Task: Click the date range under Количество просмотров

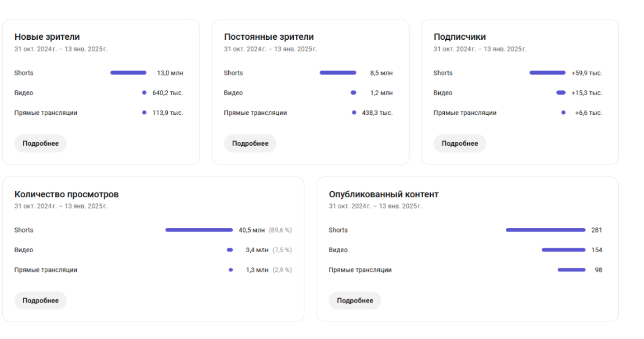Action: click(61, 206)
